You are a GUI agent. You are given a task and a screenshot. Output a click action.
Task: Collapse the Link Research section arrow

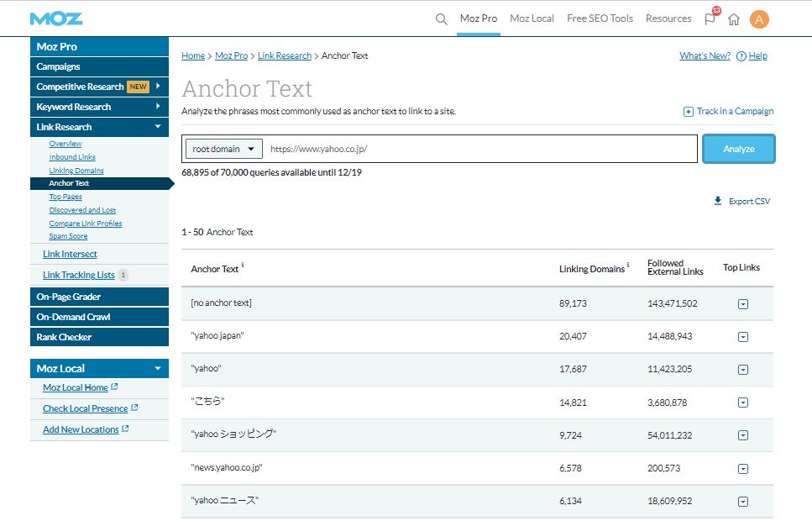click(x=158, y=127)
